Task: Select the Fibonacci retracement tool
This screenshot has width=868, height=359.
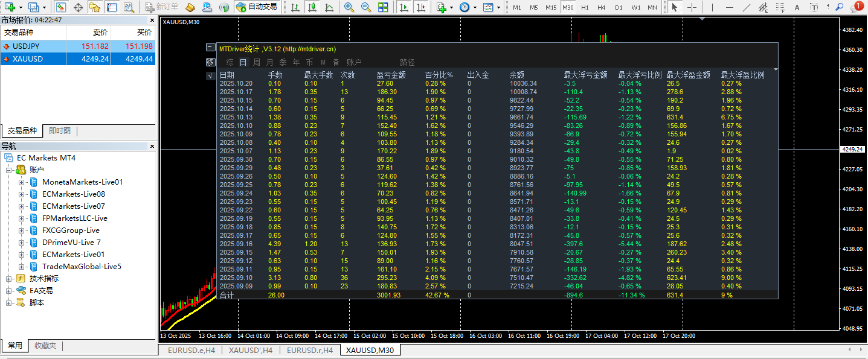Action: [780, 7]
